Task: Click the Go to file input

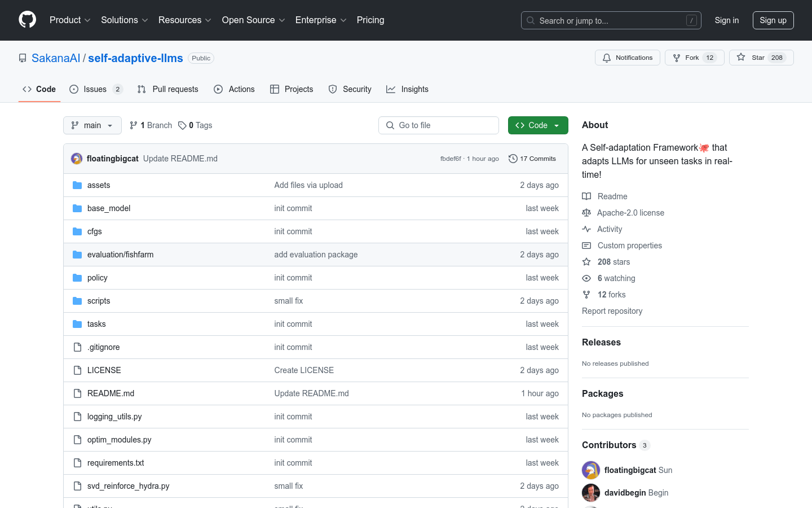Action: 439,125
